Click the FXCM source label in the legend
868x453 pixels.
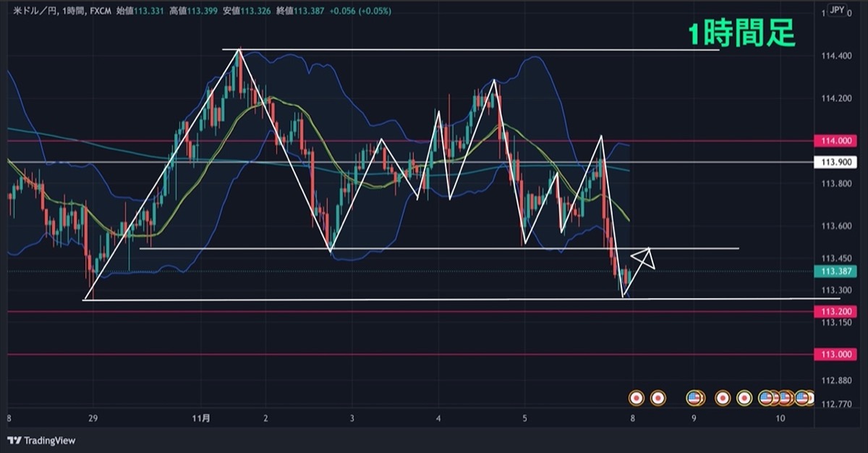pyautogui.click(x=99, y=9)
